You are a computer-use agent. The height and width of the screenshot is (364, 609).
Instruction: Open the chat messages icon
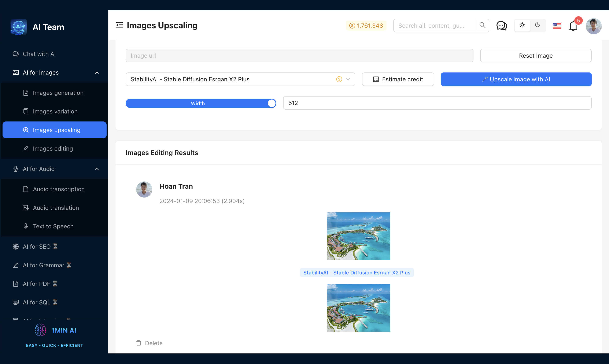point(502,26)
